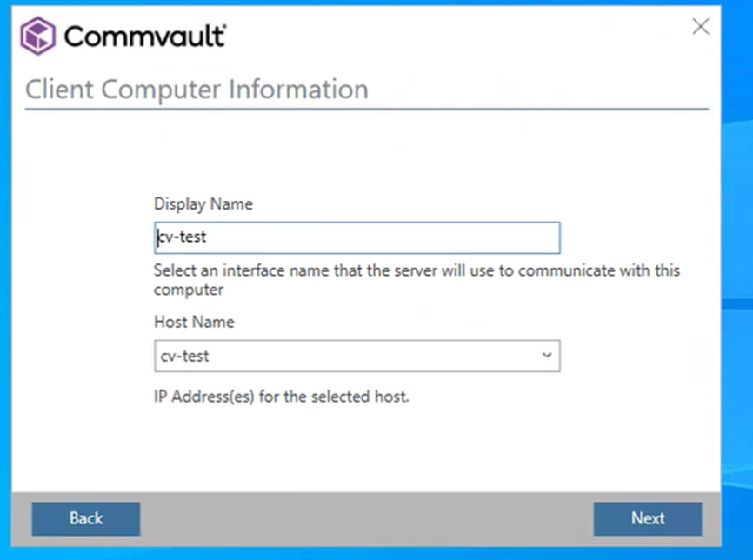Select the cv-test value in Host Name
Viewport: 753px width, 560px height.
(x=185, y=356)
